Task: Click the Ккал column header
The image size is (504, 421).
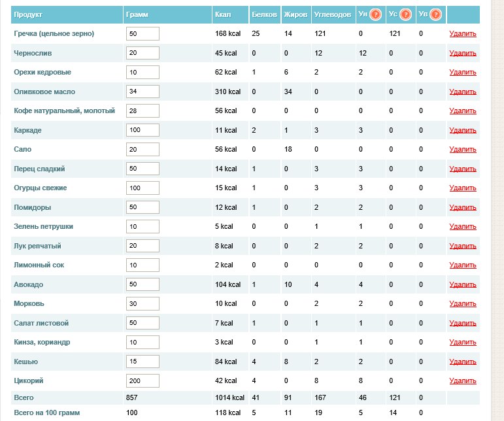Action: [222, 14]
